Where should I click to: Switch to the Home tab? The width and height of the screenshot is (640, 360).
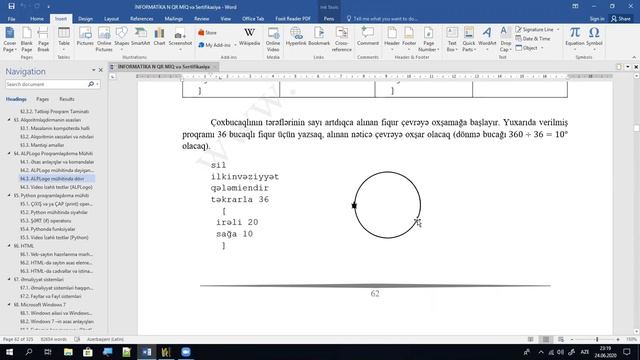(x=37, y=19)
